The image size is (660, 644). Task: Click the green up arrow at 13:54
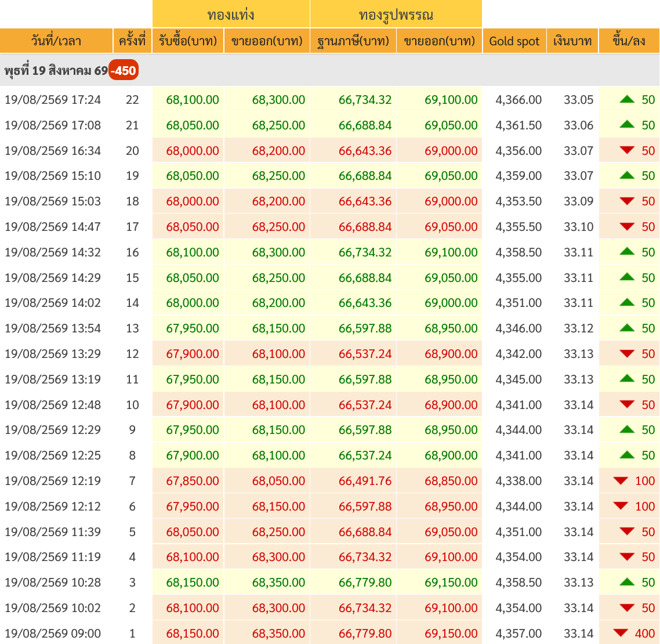[x=627, y=328]
